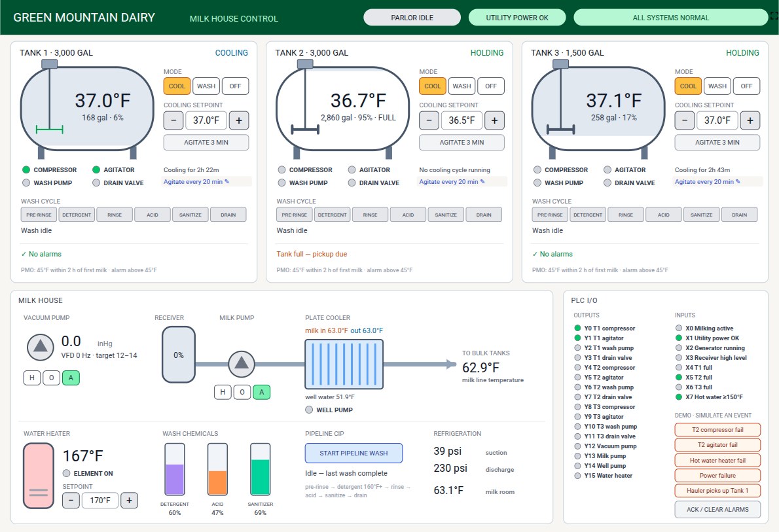Image resolution: width=779 pixels, height=532 pixels.
Task: Click the Element On indicator light
Action: (x=67, y=473)
